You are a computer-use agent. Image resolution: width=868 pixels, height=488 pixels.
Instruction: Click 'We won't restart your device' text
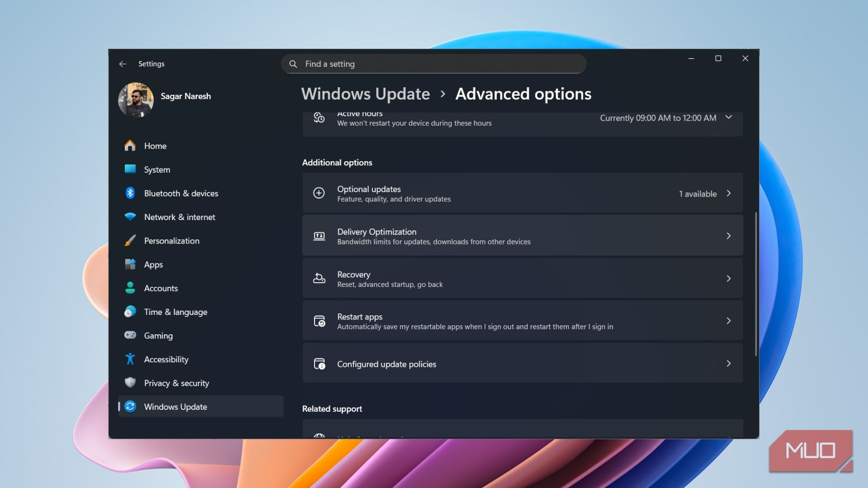pyautogui.click(x=414, y=123)
